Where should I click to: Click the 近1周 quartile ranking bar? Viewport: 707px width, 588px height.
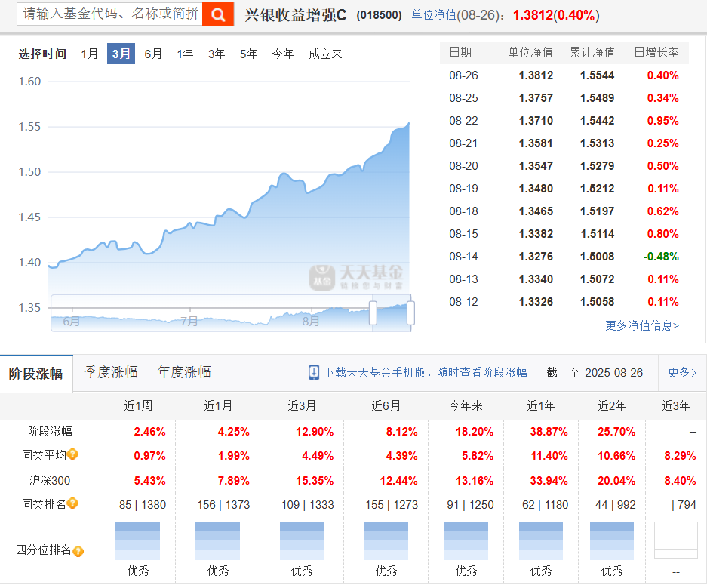point(137,540)
